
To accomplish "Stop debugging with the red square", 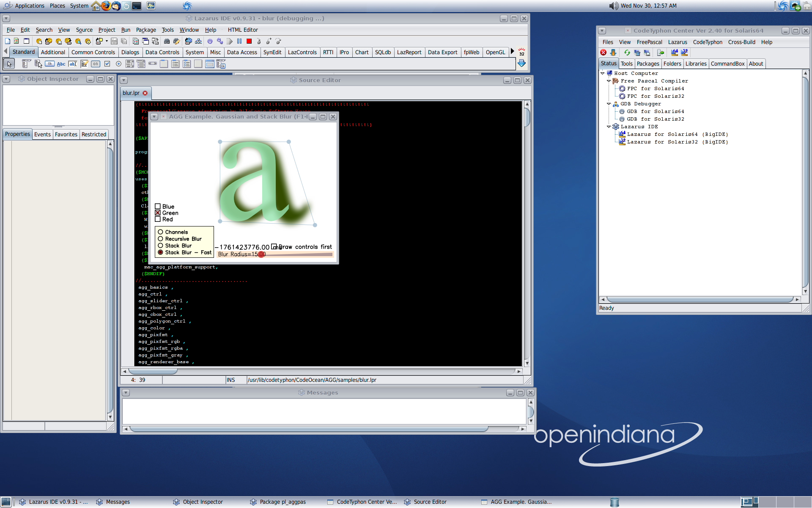I will (249, 41).
